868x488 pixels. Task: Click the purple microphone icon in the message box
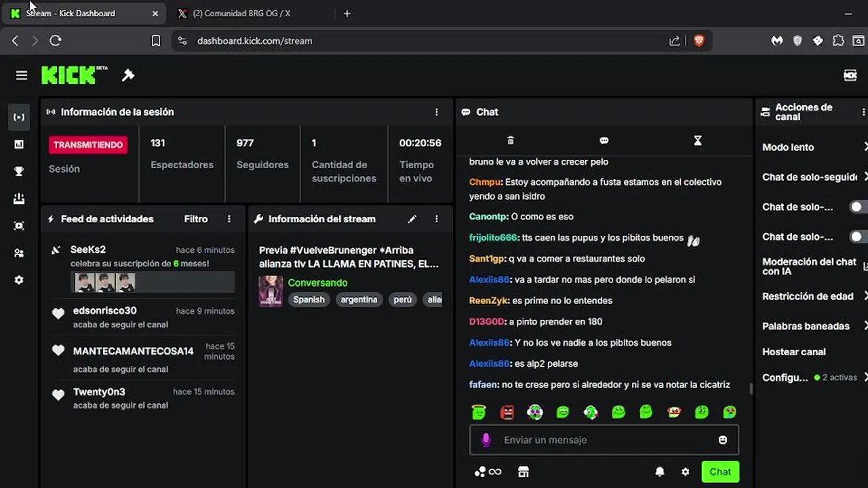tap(486, 440)
